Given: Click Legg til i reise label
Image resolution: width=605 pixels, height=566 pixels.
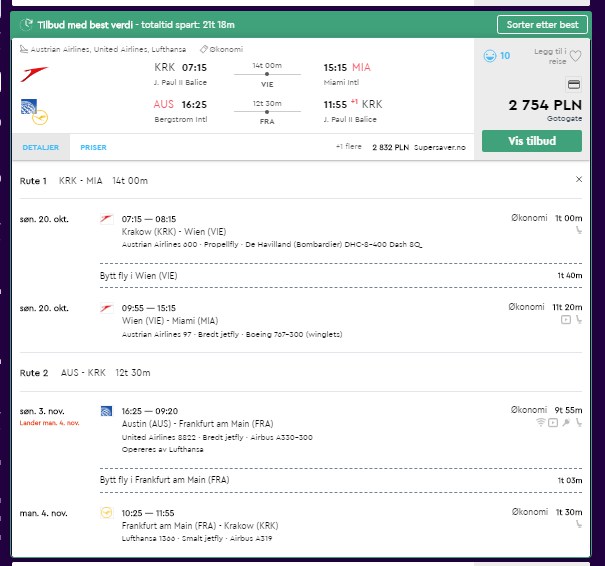Looking at the screenshot, I should (x=550, y=56).
